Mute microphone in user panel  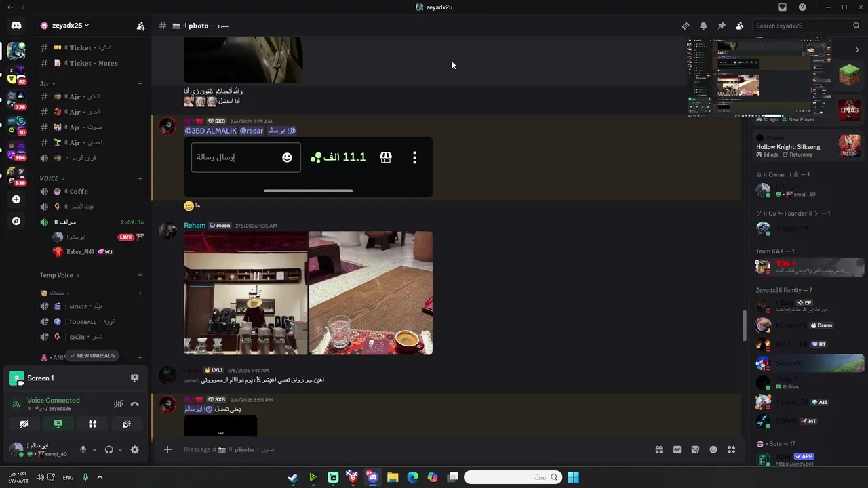(83, 450)
